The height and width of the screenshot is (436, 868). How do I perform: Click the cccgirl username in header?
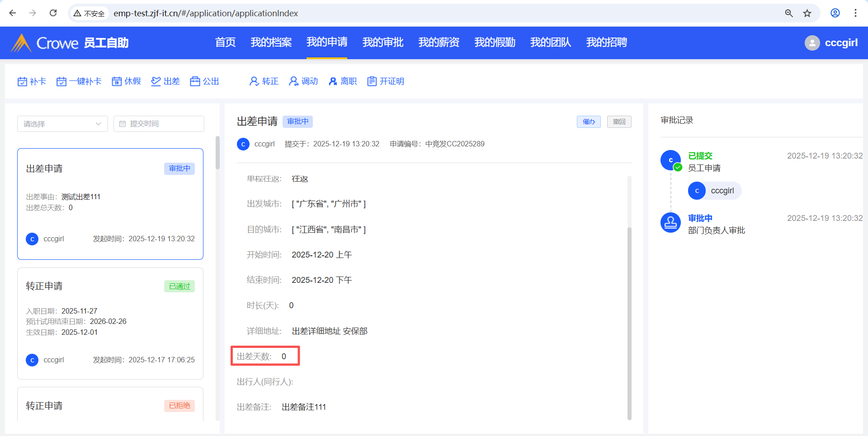coord(841,43)
